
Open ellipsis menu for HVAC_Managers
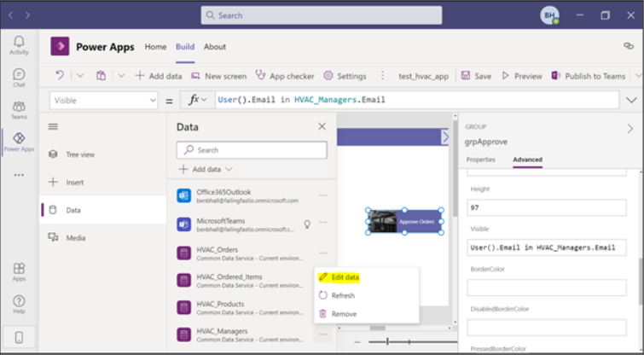(323, 335)
